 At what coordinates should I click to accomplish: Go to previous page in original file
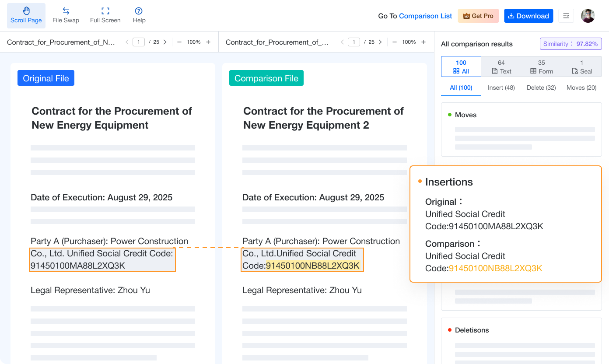127,42
